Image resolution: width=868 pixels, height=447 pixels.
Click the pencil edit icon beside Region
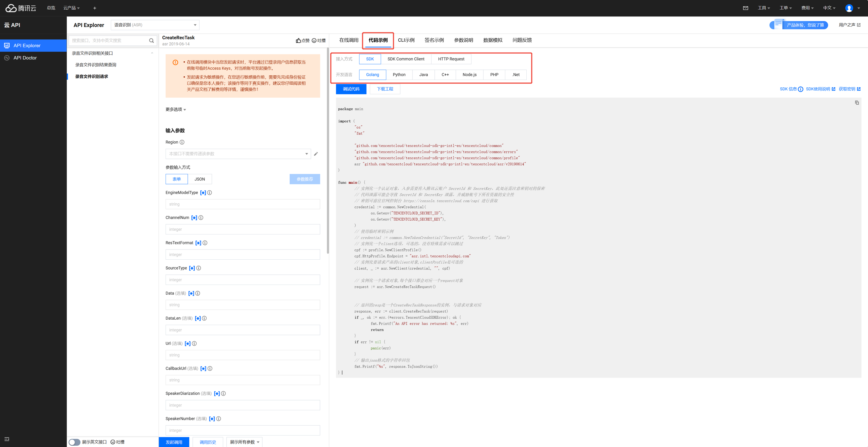coord(316,154)
